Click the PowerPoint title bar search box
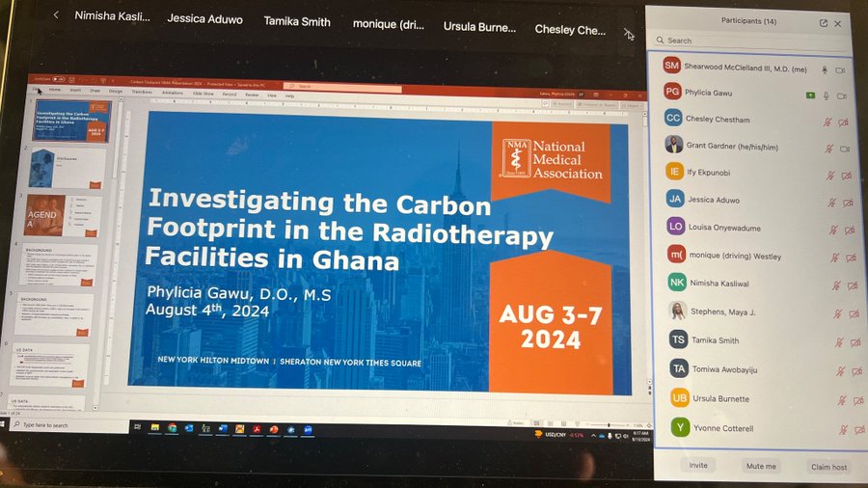This screenshot has width=868, height=488. click(342, 87)
